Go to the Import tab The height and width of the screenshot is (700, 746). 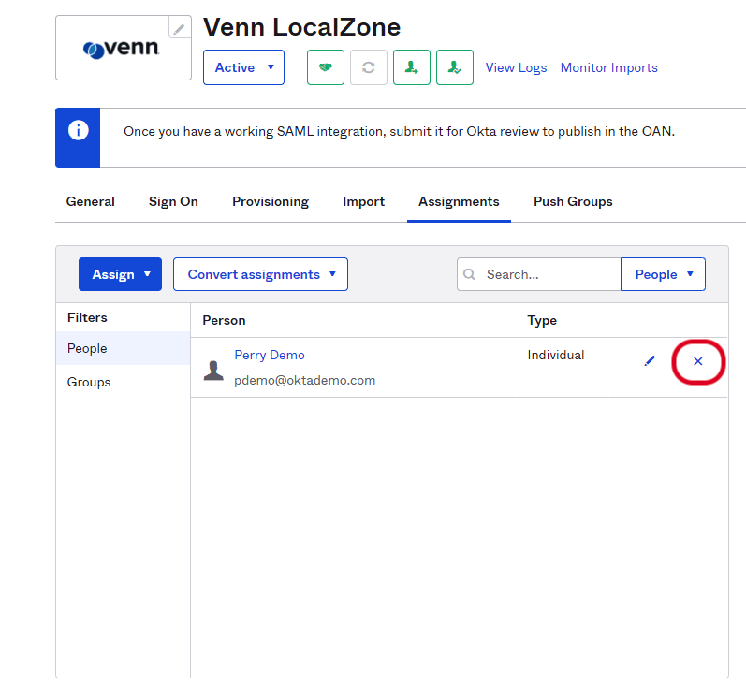coord(363,201)
